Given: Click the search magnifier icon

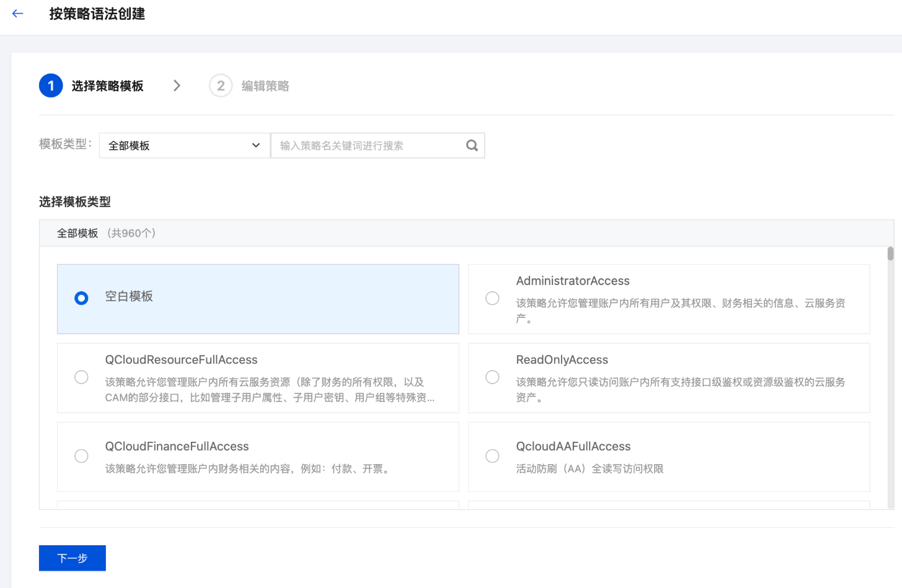Looking at the screenshot, I should pos(472,146).
